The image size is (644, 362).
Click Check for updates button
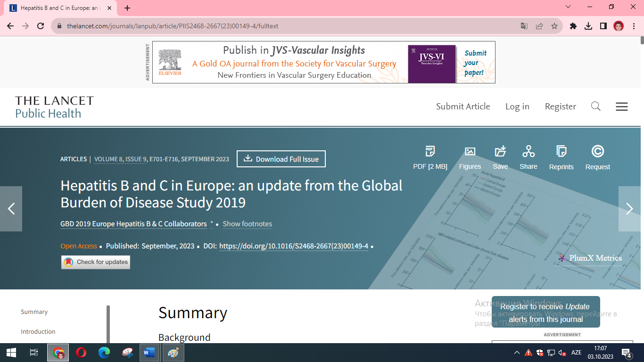[x=96, y=262]
